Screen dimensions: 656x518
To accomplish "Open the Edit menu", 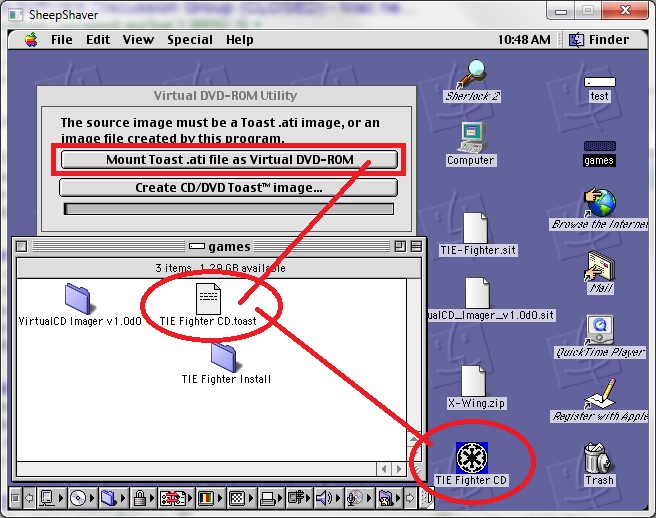I will [98, 40].
